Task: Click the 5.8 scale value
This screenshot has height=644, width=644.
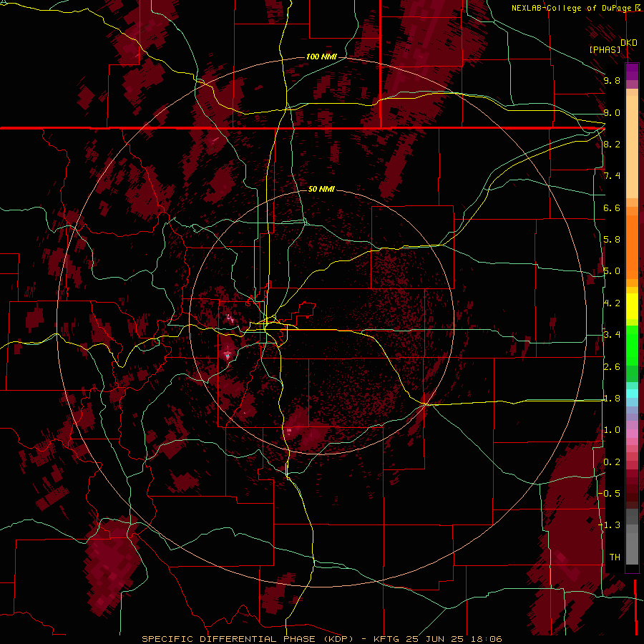Action: [x=612, y=239]
